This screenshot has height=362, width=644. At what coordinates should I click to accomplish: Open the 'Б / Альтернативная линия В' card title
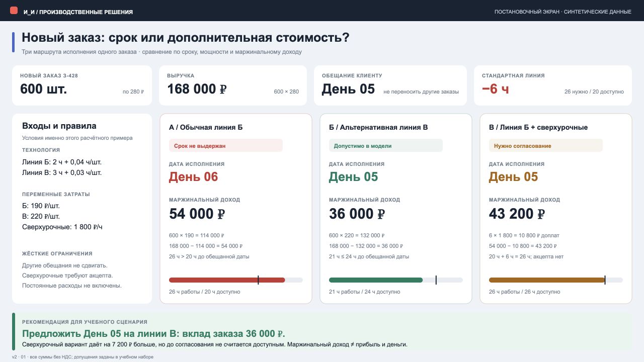pos(378,128)
